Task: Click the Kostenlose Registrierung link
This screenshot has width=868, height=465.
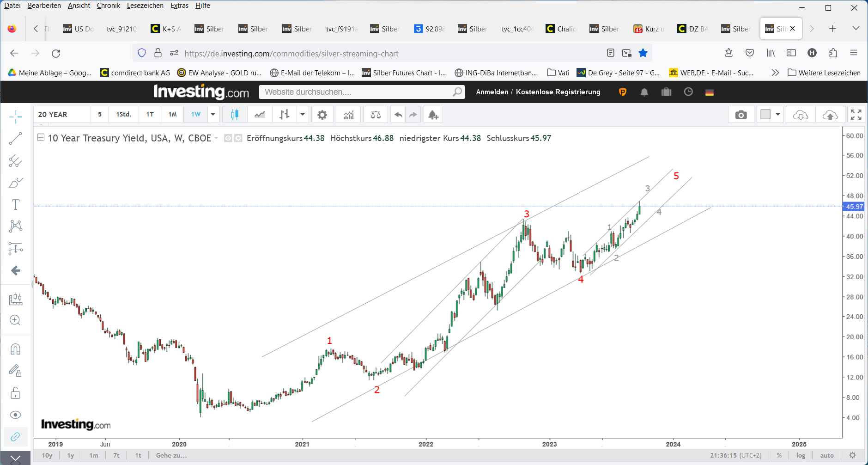Action: (x=558, y=92)
